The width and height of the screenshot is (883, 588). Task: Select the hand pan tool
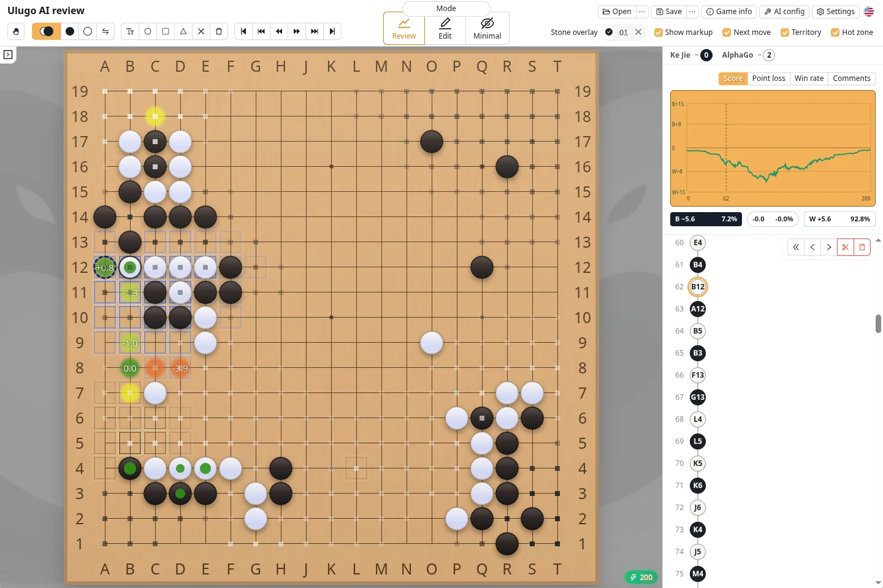coord(16,31)
